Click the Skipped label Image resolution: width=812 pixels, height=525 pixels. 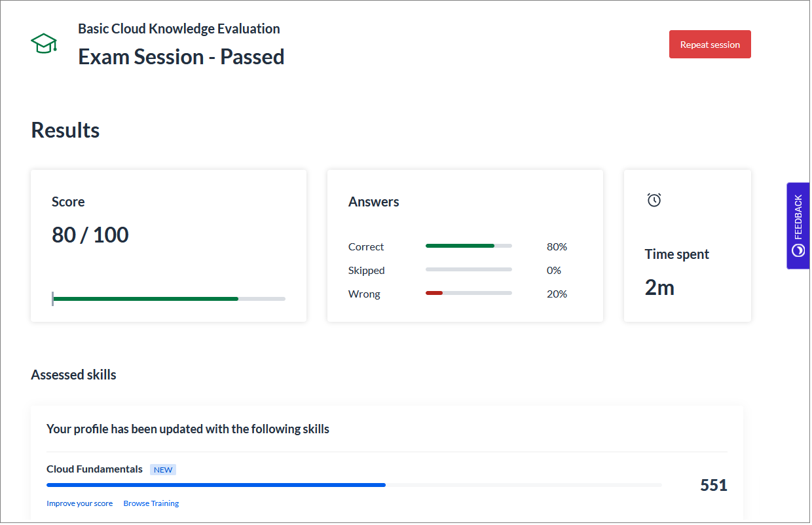(x=367, y=270)
